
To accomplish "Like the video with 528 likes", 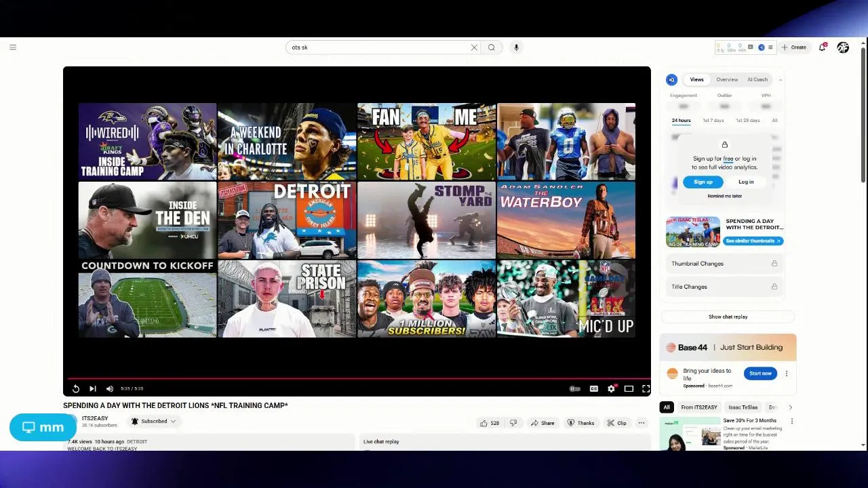I will pyautogui.click(x=490, y=423).
